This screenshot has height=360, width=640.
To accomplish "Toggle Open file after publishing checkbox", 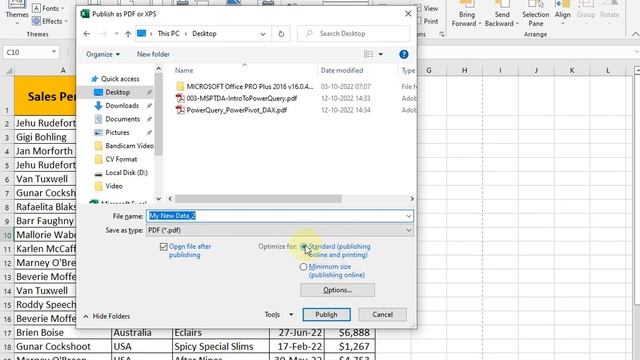I will [164, 247].
